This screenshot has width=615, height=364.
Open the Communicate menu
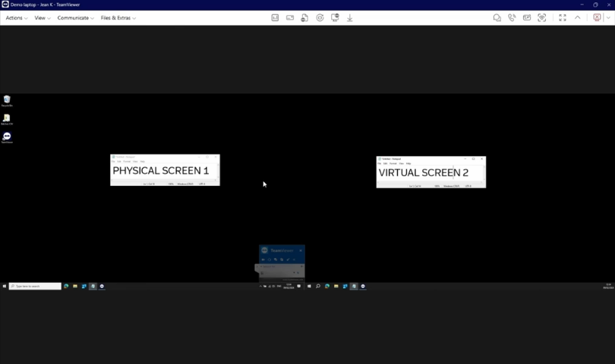76,18
